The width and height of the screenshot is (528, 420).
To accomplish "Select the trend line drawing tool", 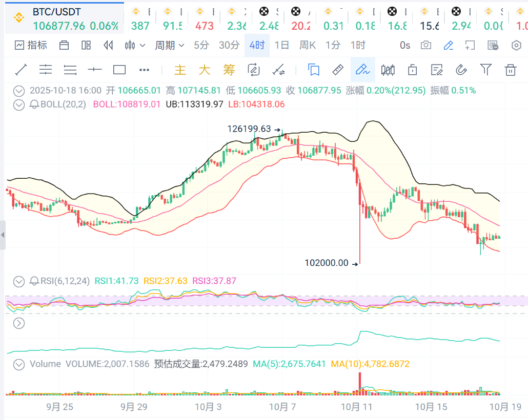I will pos(21,70).
